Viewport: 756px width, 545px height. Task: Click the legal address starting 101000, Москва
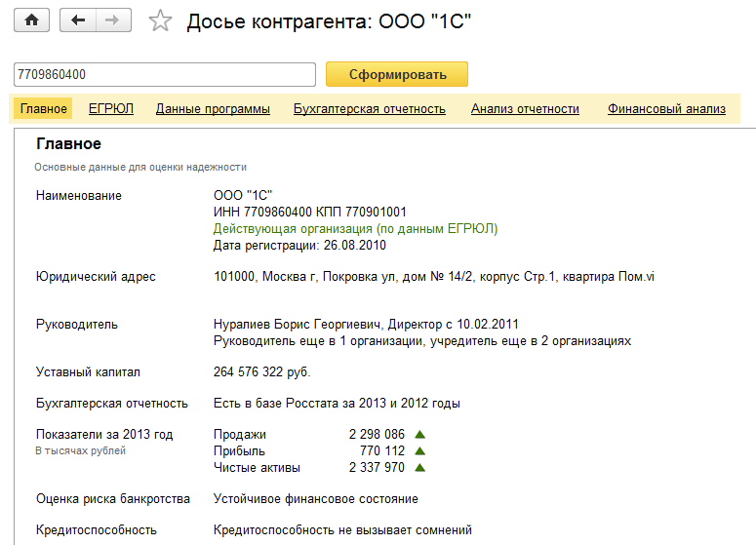pyautogui.click(x=434, y=277)
